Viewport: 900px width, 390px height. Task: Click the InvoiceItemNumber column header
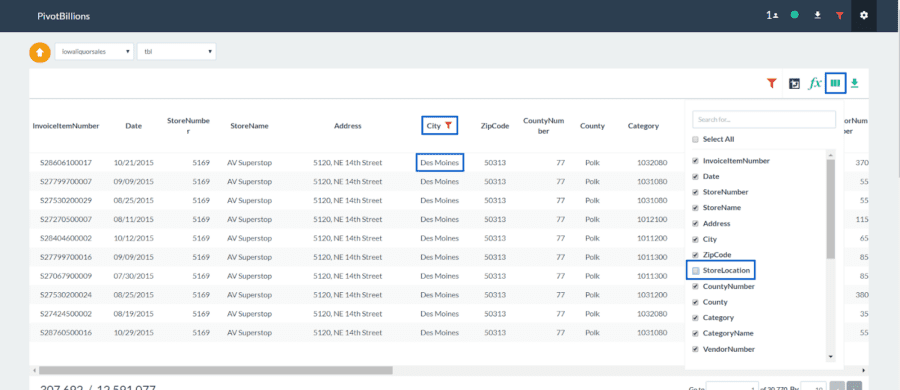(66, 126)
